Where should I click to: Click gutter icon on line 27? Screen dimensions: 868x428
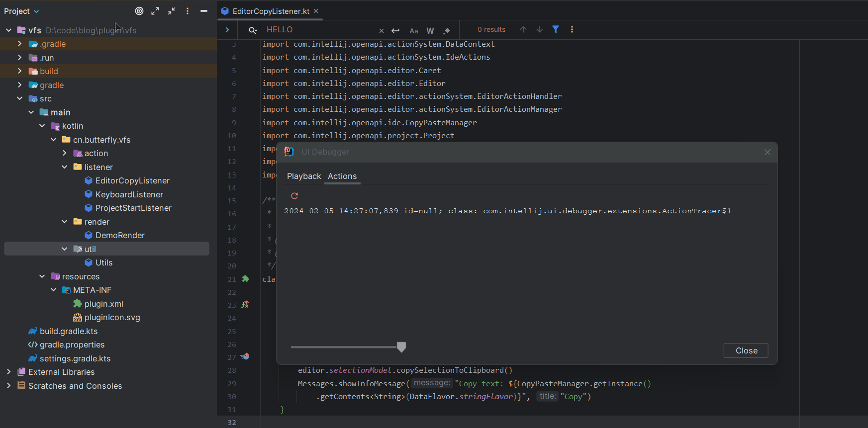(x=245, y=356)
